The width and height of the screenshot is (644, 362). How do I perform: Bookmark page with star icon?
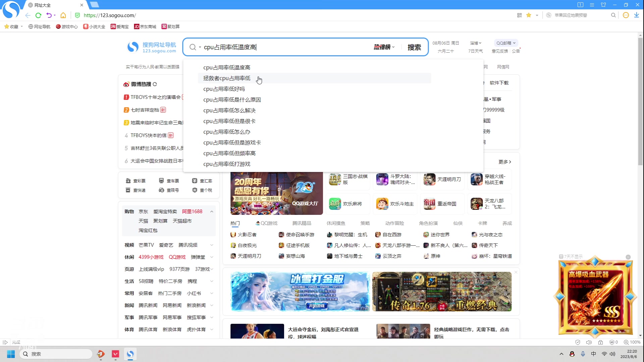point(529,15)
